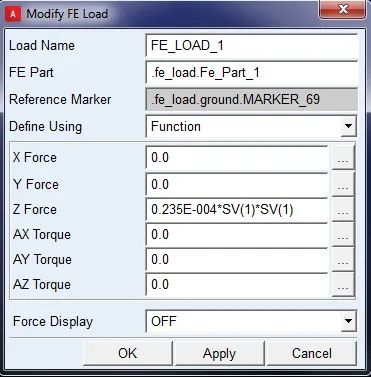Click the Load Name input field
This screenshot has width=371, height=377.
252,46
